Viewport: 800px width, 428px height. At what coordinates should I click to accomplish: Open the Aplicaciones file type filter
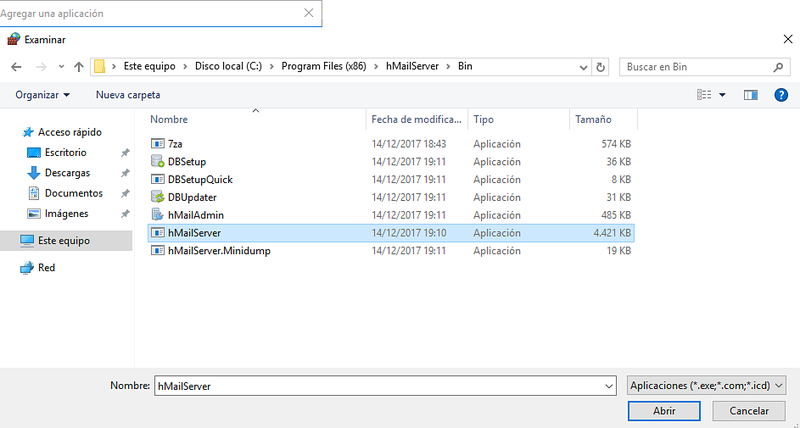pyautogui.click(x=707, y=386)
